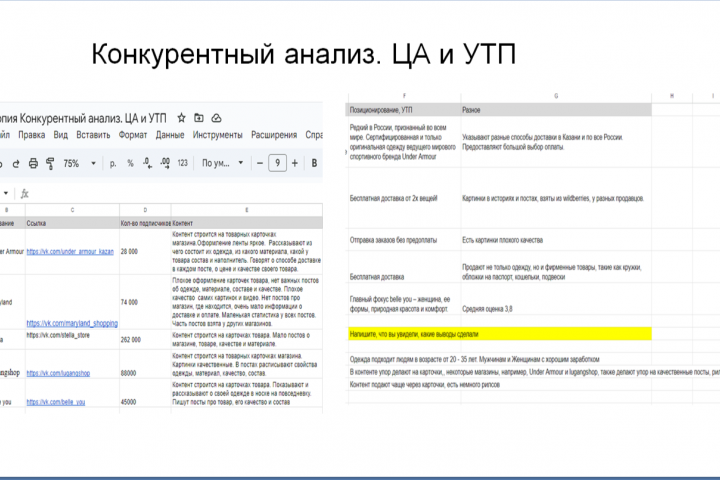
Task: Select the Средняя оценка 3,8 cell
Action: (x=556, y=299)
